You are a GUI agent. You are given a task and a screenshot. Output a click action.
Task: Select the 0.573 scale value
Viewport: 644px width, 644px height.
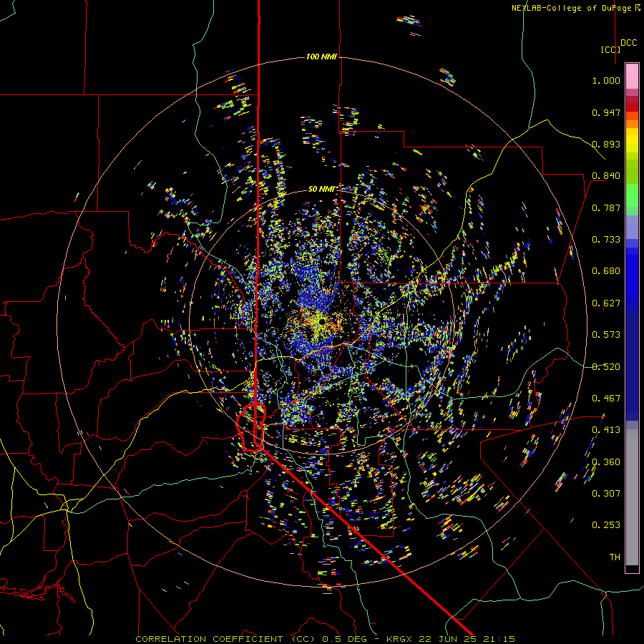point(606,335)
